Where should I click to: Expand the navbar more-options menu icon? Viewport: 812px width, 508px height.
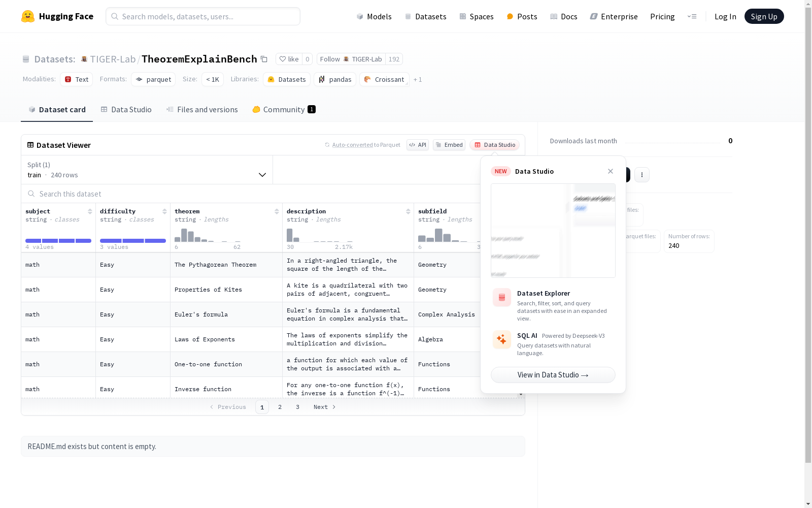[x=692, y=16]
